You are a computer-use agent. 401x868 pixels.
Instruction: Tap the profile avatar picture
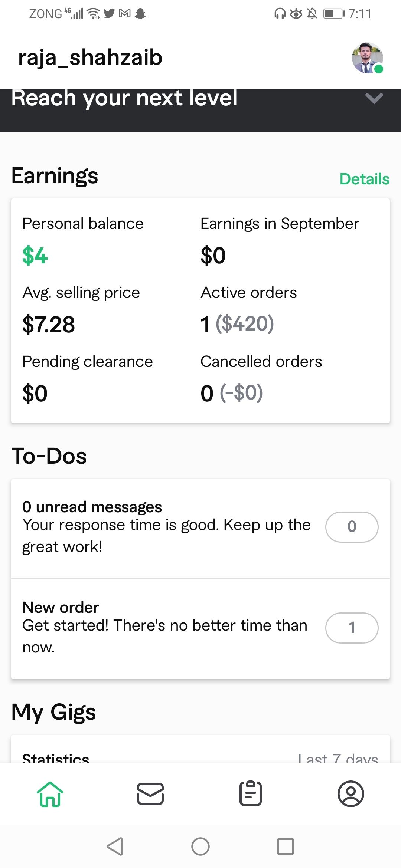tap(368, 58)
